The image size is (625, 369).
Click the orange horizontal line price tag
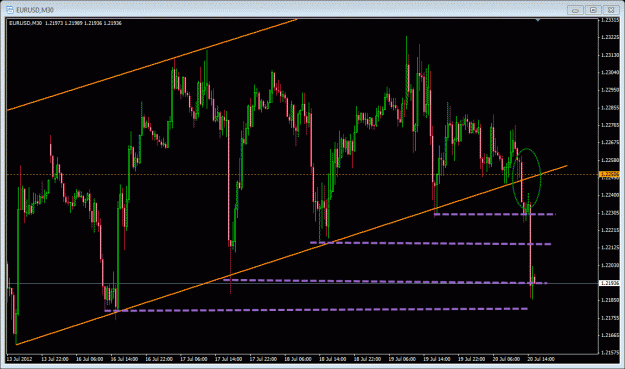pyautogui.click(x=610, y=174)
